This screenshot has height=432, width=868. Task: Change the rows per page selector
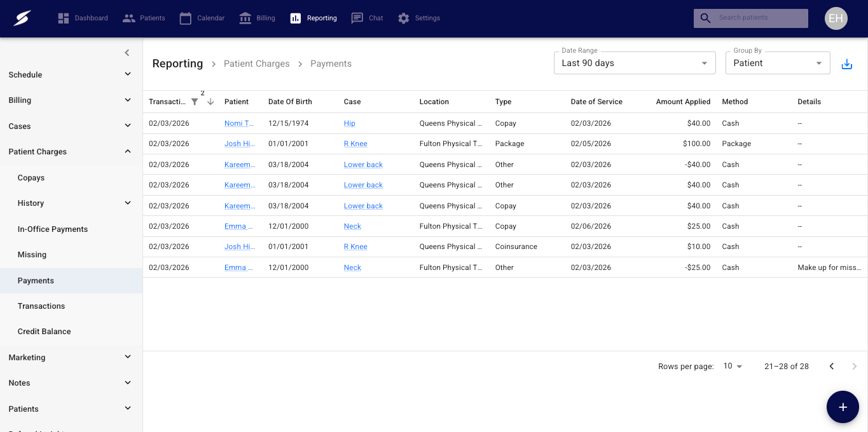pyautogui.click(x=733, y=366)
